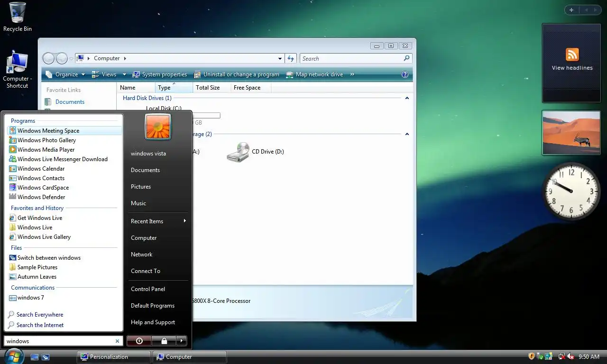
Task: Click the slideshow gadget desert picture
Action: tap(571, 133)
